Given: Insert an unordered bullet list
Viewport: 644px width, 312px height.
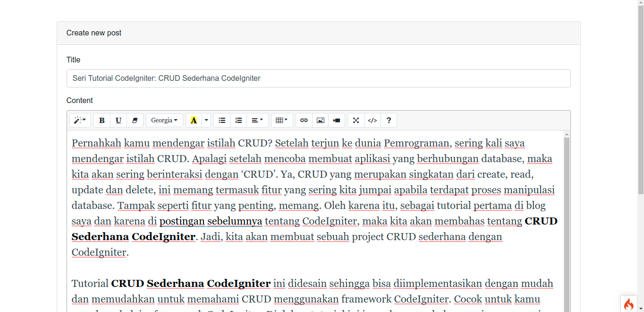Looking at the screenshot, I should click(x=222, y=120).
